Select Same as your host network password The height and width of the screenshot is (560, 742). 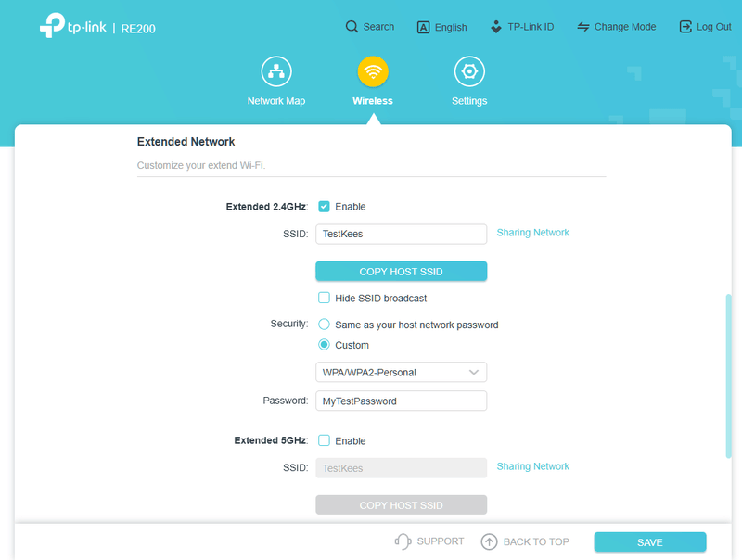point(324,325)
